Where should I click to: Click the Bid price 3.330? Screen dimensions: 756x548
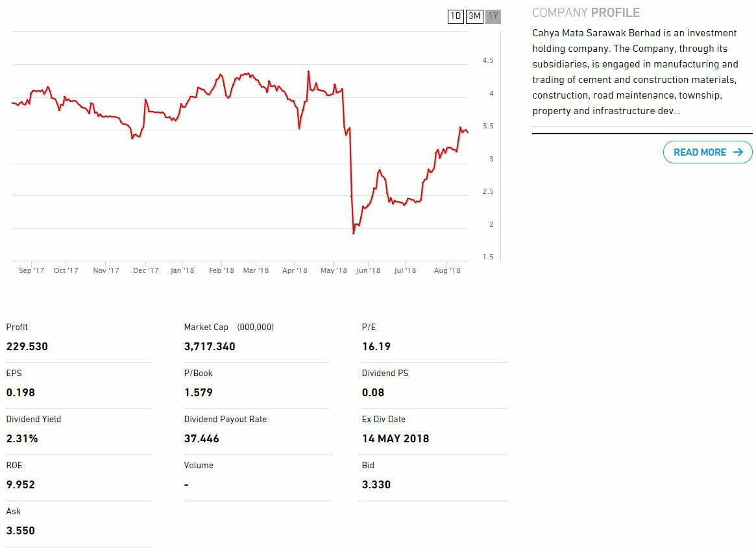376,484
